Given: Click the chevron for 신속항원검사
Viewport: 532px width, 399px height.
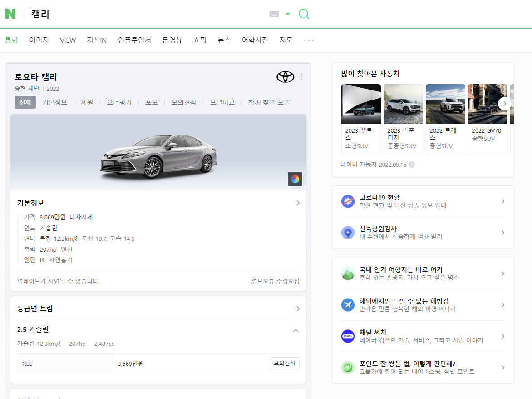Looking at the screenshot, I should pos(503,233).
